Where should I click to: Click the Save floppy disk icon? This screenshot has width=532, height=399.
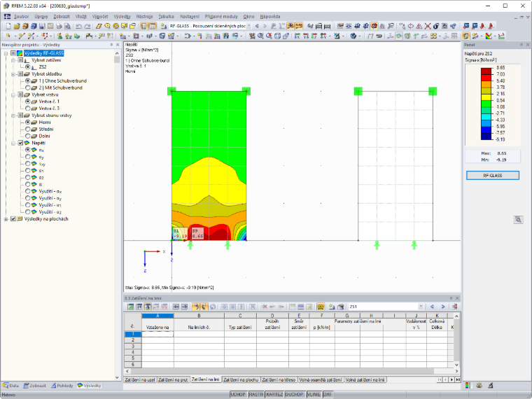tap(42, 26)
